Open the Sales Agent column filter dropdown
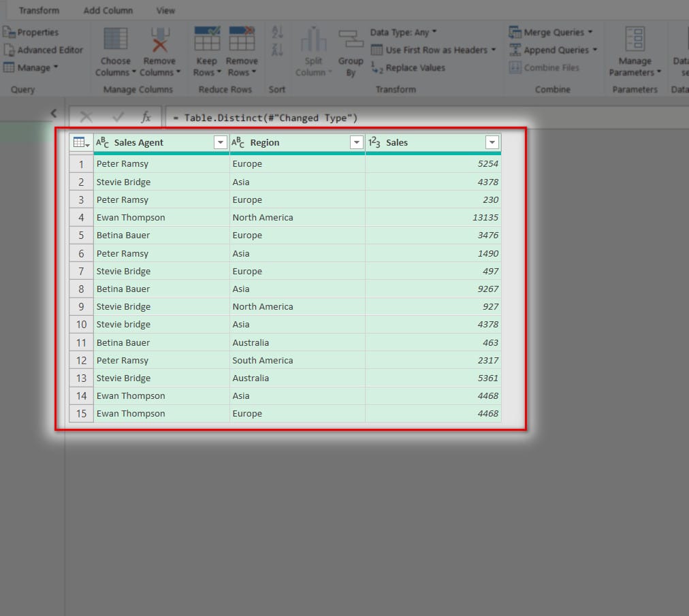The width and height of the screenshot is (689, 616). click(x=220, y=142)
